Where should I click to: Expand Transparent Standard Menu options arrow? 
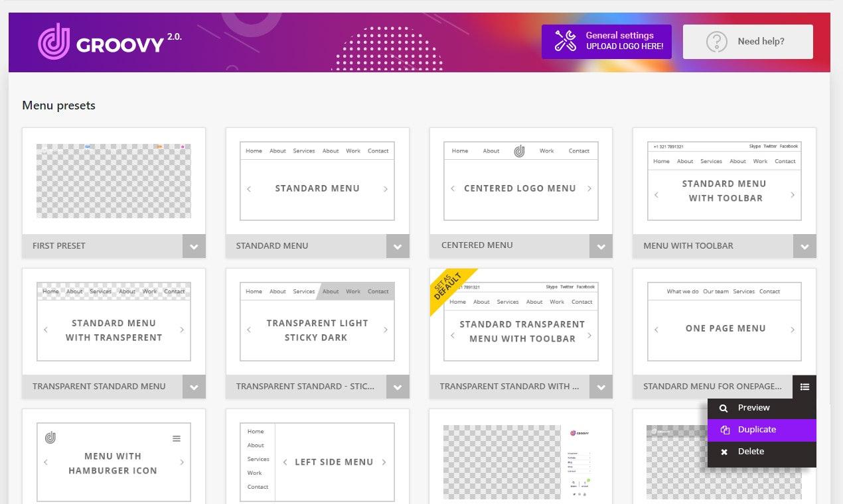tap(194, 387)
